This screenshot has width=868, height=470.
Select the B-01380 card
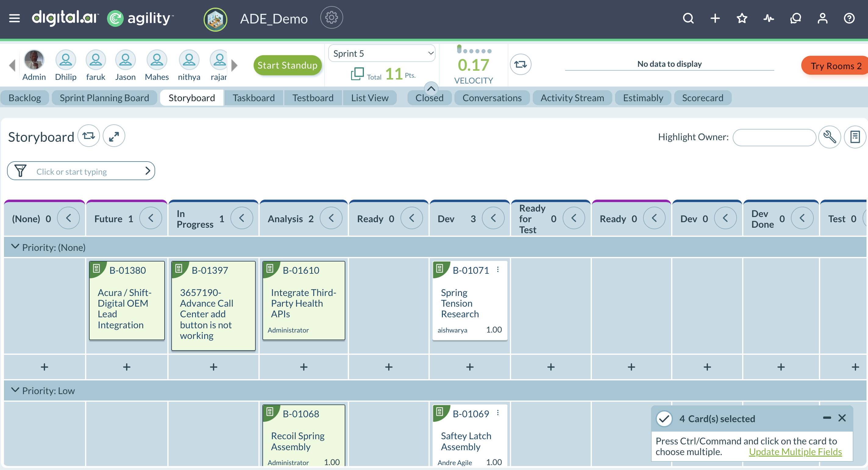(x=127, y=300)
